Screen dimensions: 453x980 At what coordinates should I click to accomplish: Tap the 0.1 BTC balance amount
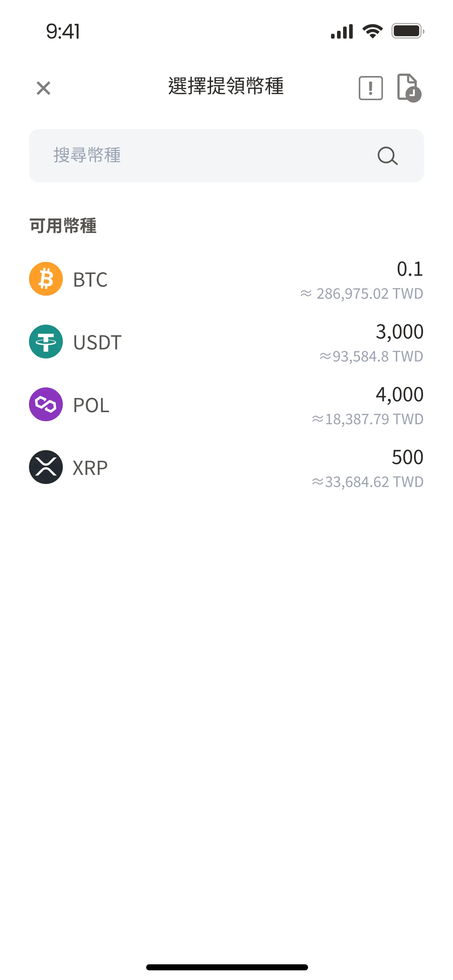pyautogui.click(x=410, y=269)
